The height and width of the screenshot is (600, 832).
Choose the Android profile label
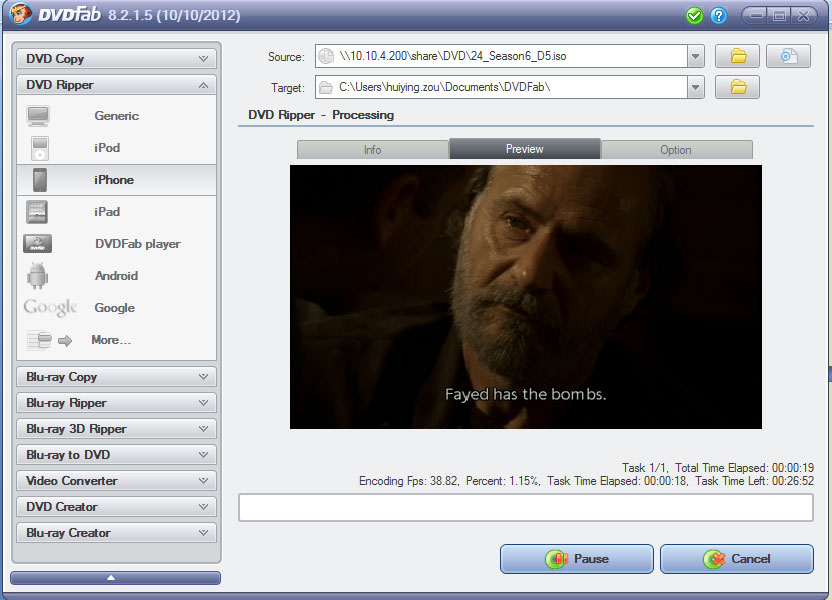[117, 276]
